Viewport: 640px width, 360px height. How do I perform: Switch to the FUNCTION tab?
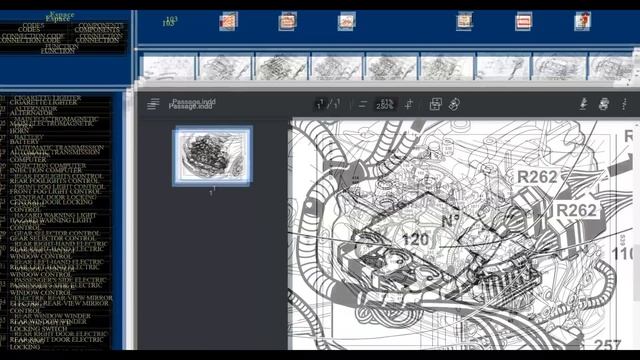[59, 49]
